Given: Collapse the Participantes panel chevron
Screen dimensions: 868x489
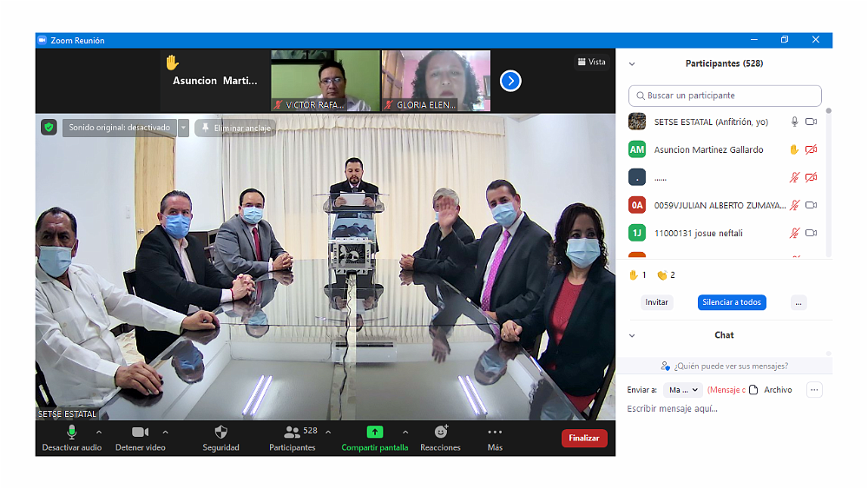Looking at the screenshot, I should point(632,63).
